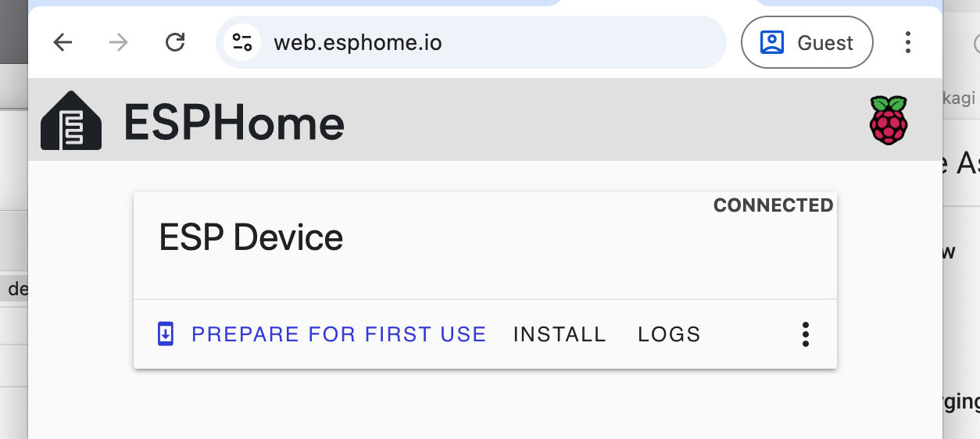Click the forward navigation arrow
The height and width of the screenshot is (439, 980).
[x=119, y=42]
